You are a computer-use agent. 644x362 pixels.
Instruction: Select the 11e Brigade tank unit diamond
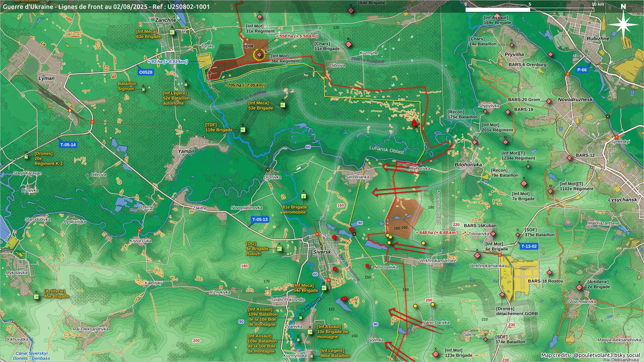click(348, 44)
